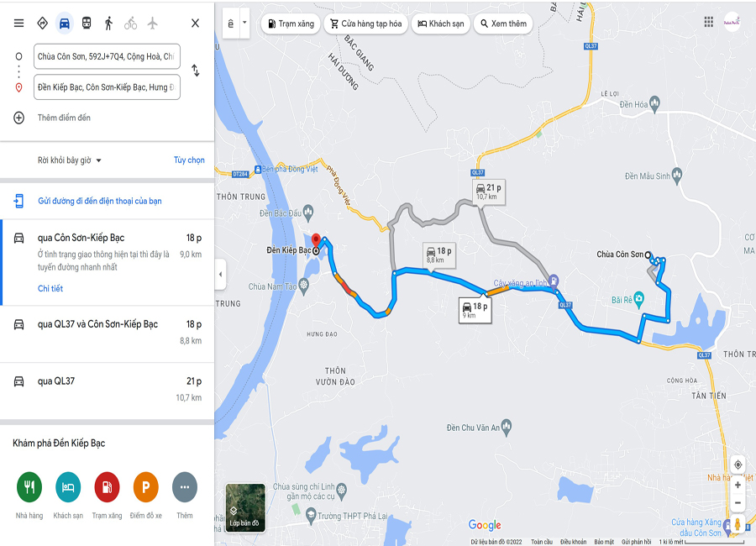The height and width of the screenshot is (546, 756).
Task: Collapse the side panel with arrow toggle
Action: 220,275
